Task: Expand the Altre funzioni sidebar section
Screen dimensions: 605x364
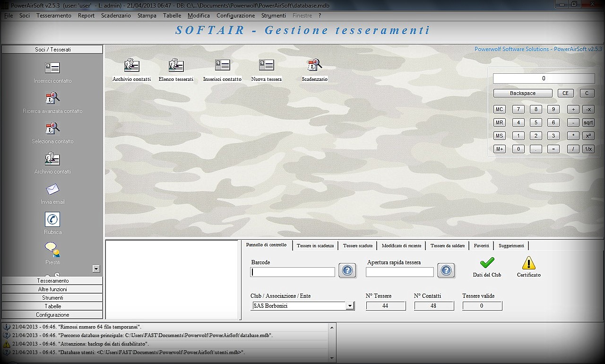Action: [52, 289]
